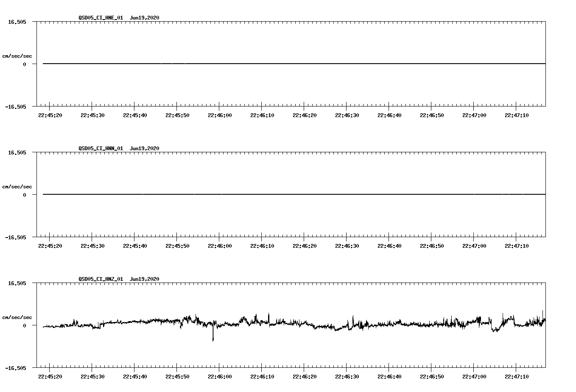Pick the 22:45:40 time under HNZ chart
Screen dimensions: 576x392
coord(135,377)
